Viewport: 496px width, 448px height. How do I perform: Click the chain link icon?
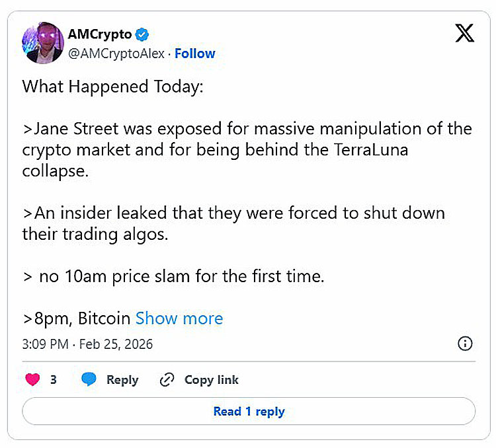tap(167, 380)
